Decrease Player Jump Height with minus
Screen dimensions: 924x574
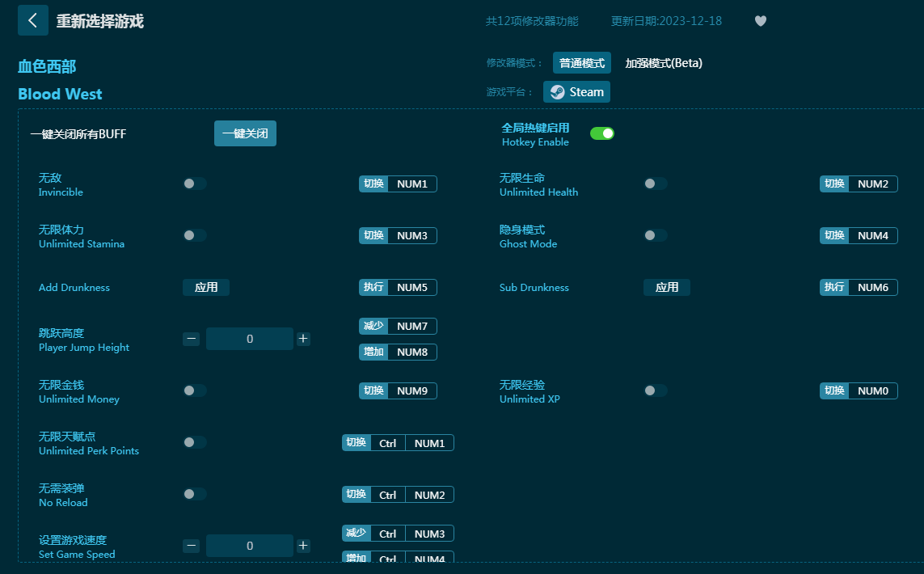[x=192, y=339]
